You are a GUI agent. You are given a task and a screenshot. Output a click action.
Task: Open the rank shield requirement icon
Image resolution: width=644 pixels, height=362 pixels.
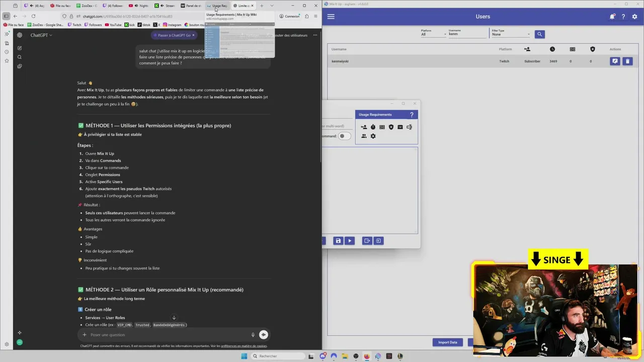click(x=391, y=127)
